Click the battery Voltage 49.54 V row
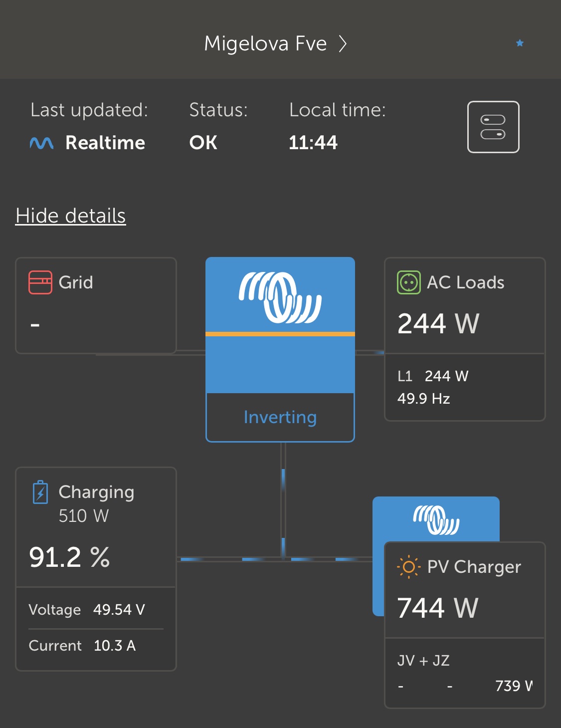 87,610
